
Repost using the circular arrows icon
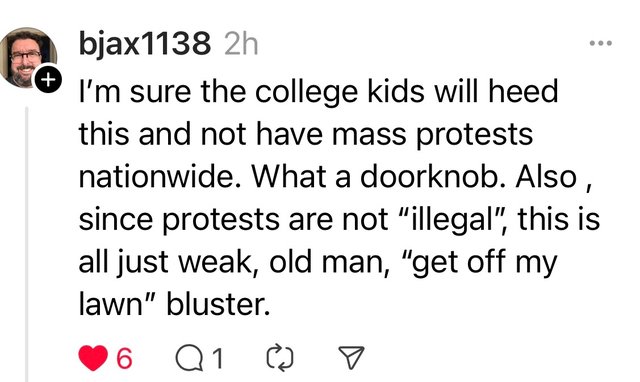(x=280, y=358)
